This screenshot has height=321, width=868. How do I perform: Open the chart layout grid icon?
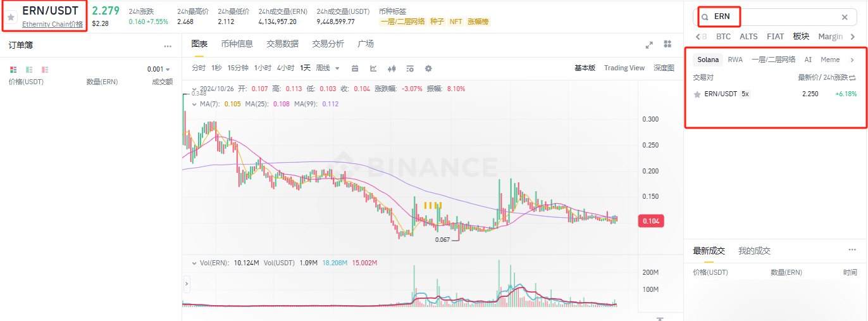667,44
